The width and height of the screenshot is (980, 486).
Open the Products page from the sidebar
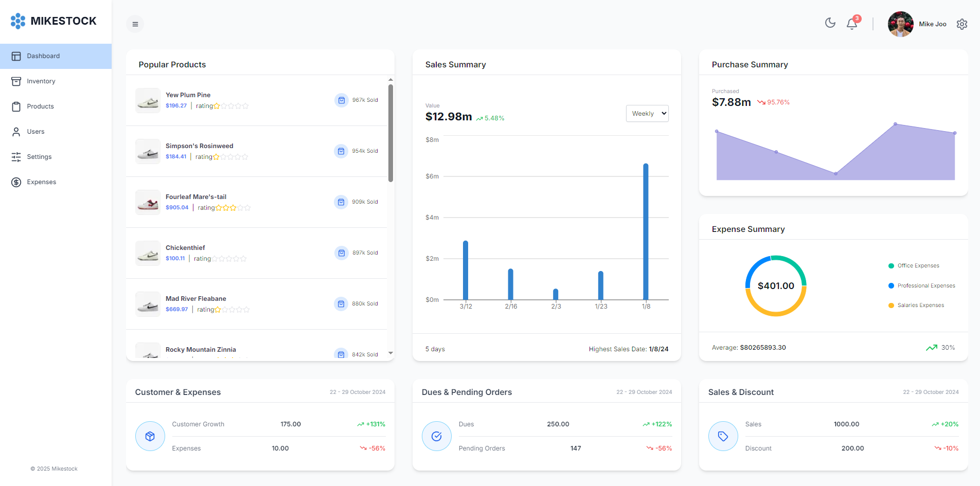[40, 106]
